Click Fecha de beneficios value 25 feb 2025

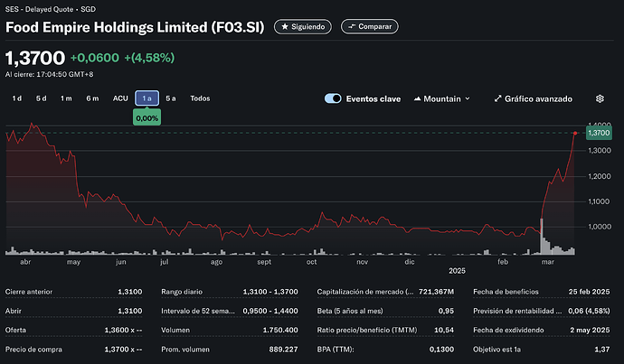pyautogui.click(x=589, y=292)
